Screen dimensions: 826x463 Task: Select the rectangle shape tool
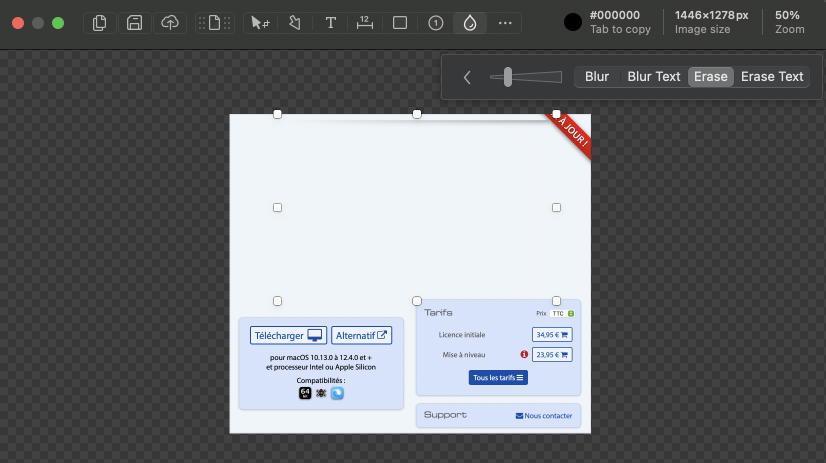[400, 23]
